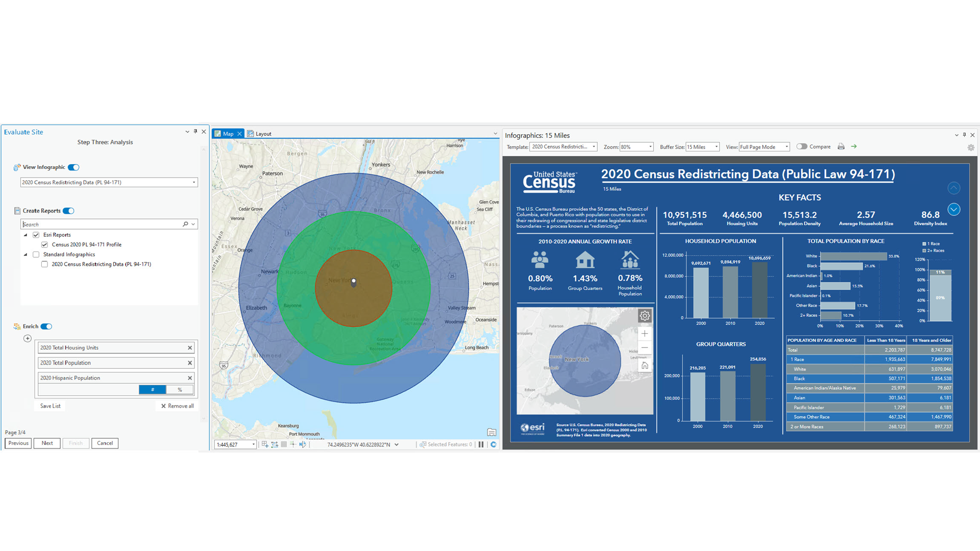Click the add variable plus icon
The image size is (980, 551).
[x=28, y=338]
